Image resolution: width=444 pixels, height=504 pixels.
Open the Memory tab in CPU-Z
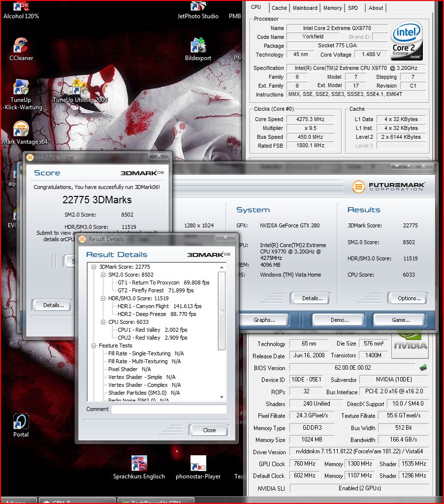pos(332,8)
